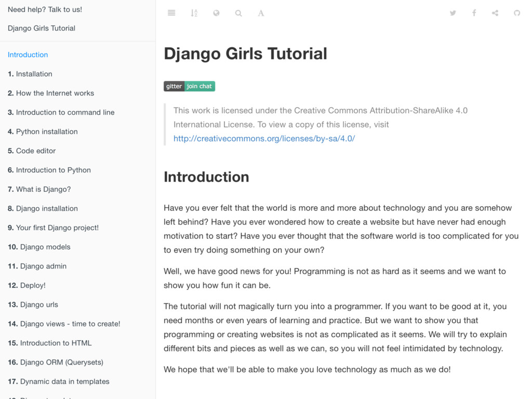Click the gitter join chat badge
This screenshot has height=399, width=532.
point(189,86)
